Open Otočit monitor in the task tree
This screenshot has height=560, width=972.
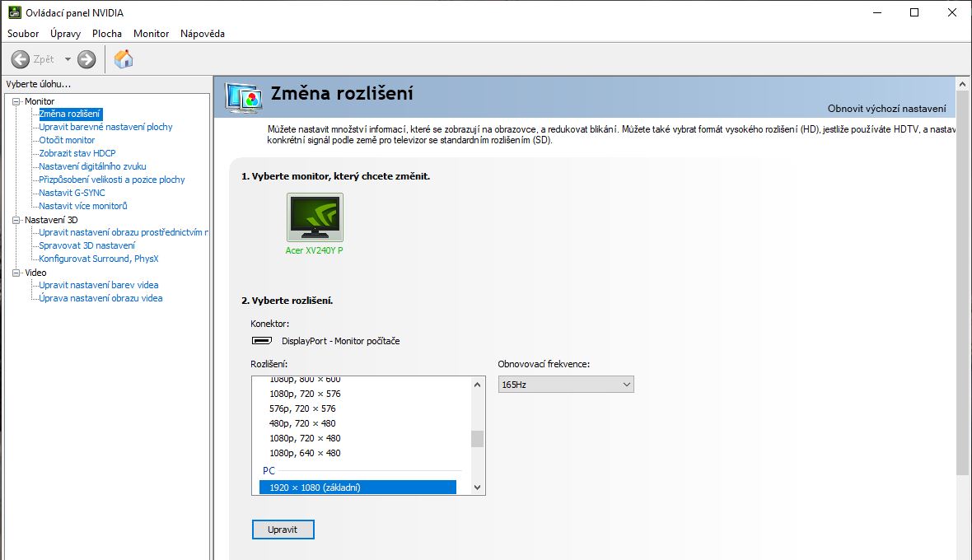(67, 140)
